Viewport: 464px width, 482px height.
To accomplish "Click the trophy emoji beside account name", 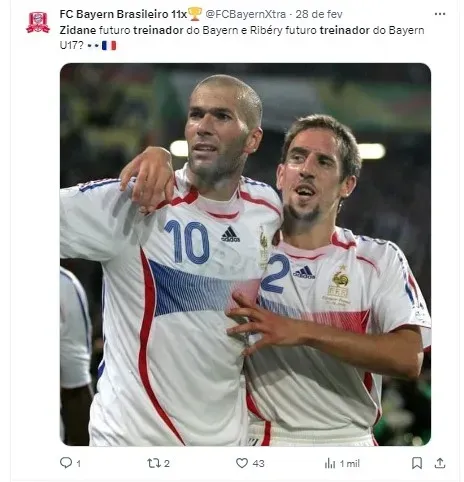I will 195,14.
